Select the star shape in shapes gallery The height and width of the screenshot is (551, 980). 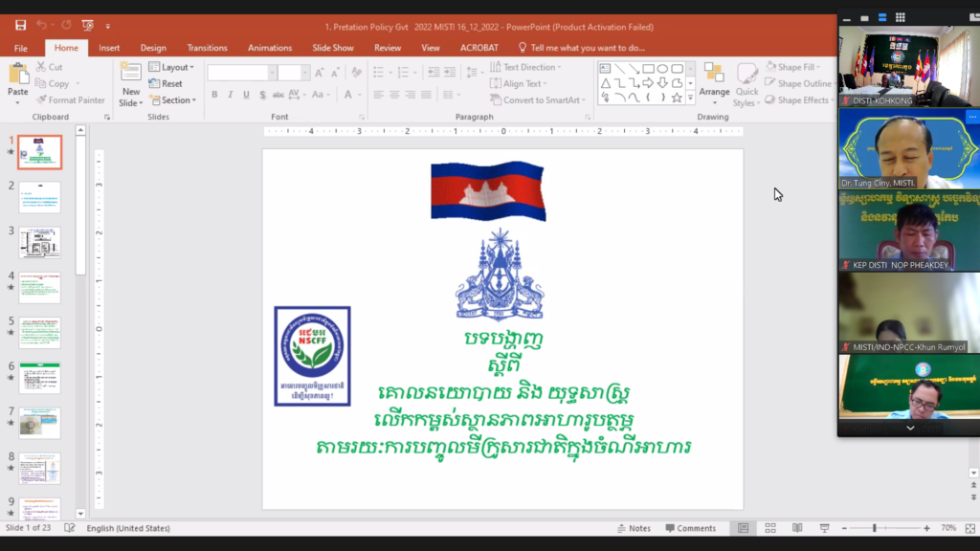(677, 98)
